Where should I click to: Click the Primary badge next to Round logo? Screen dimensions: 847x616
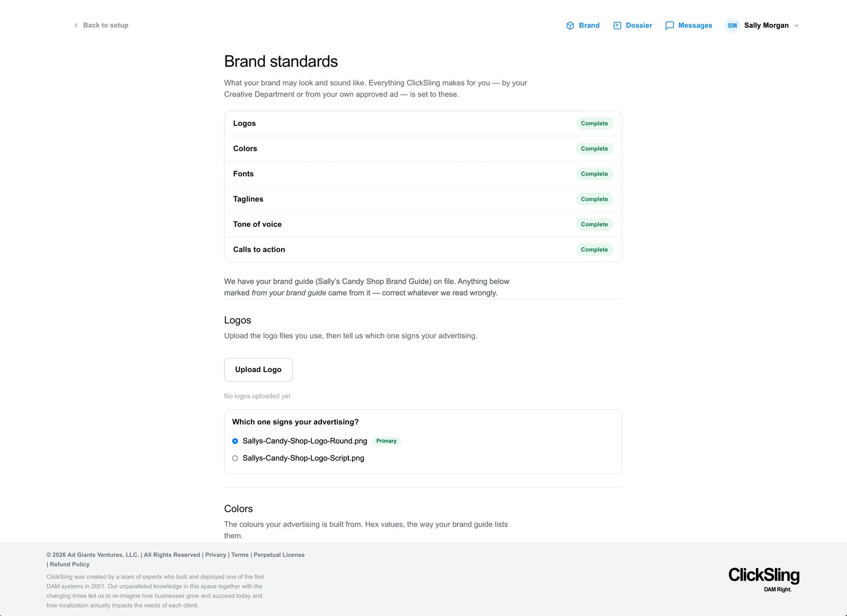[x=386, y=441]
